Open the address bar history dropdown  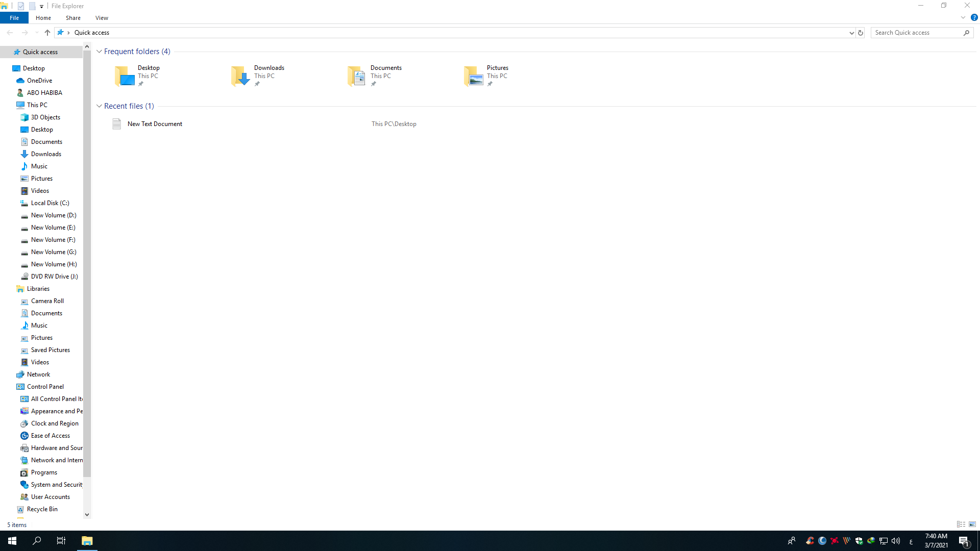(x=851, y=33)
